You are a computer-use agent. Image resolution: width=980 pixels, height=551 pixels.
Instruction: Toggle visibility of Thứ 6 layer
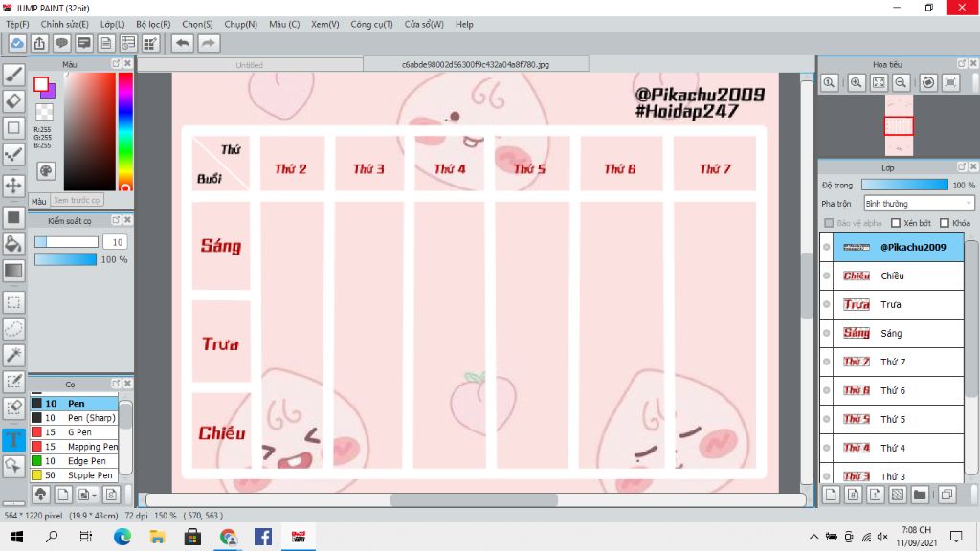(x=826, y=390)
